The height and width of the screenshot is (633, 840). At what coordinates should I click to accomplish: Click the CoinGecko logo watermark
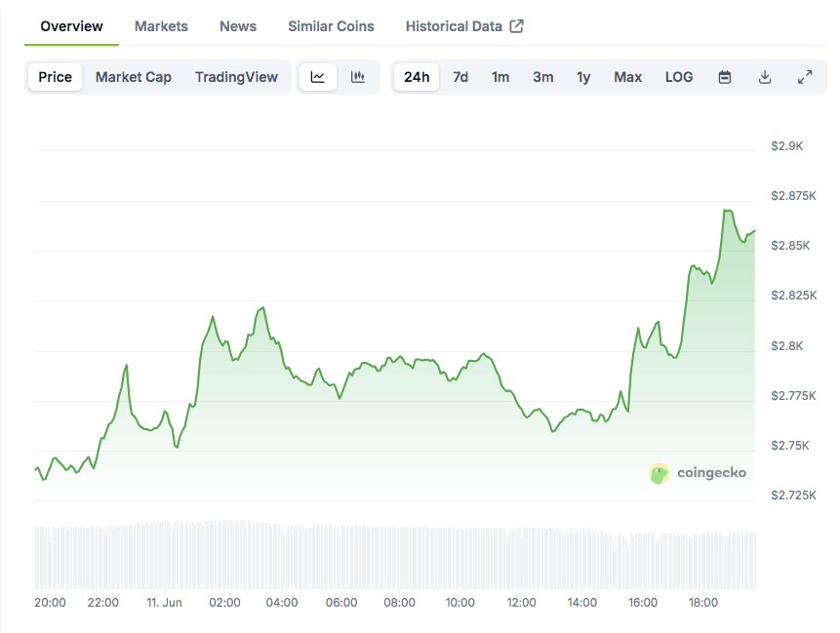point(698,473)
